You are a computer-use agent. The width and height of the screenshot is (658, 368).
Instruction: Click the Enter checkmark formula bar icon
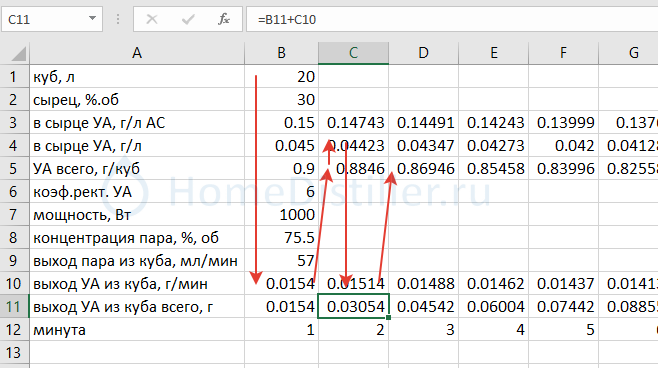pos(188,19)
